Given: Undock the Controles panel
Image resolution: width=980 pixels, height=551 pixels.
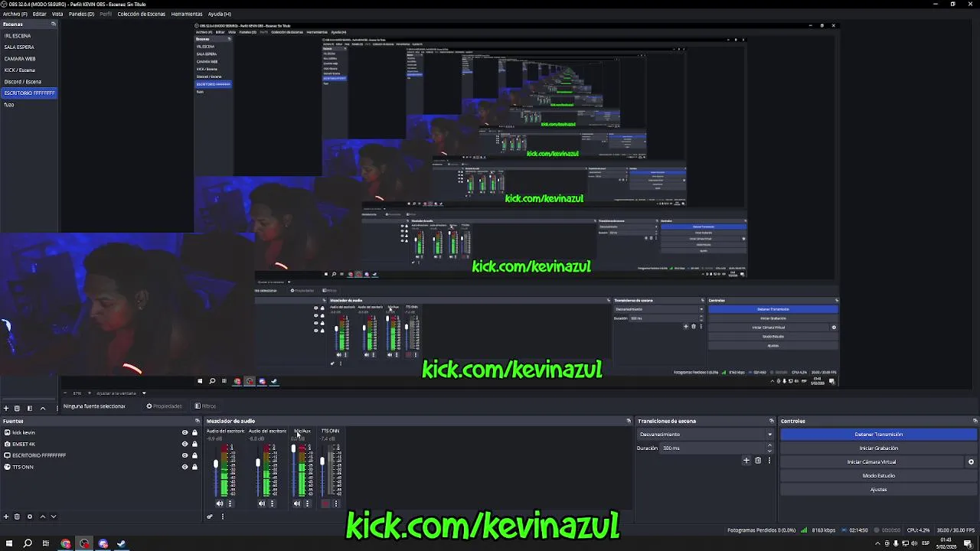Looking at the screenshot, I should click(x=975, y=421).
